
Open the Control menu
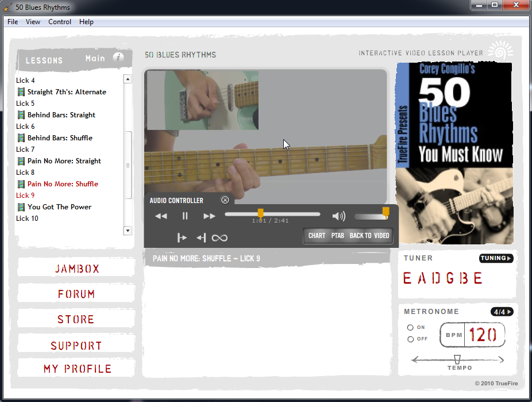click(60, 22)
